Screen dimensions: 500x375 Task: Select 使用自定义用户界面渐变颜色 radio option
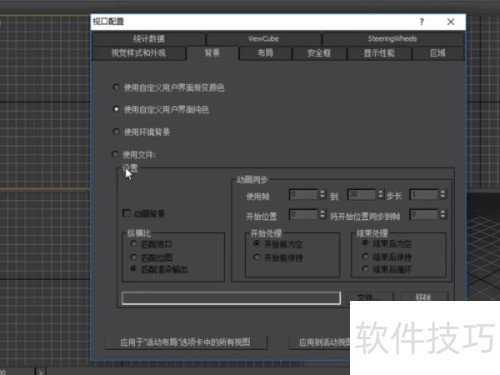coord(116,87)
